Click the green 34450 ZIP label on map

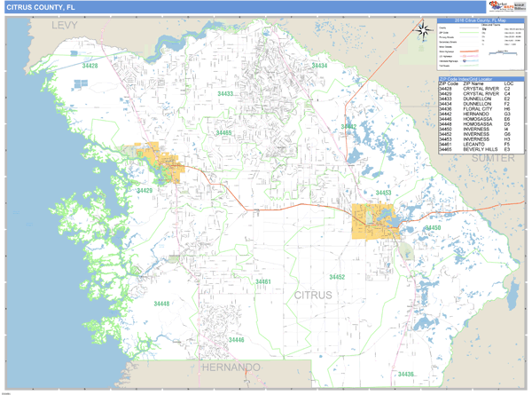click(x=433, y=227)
